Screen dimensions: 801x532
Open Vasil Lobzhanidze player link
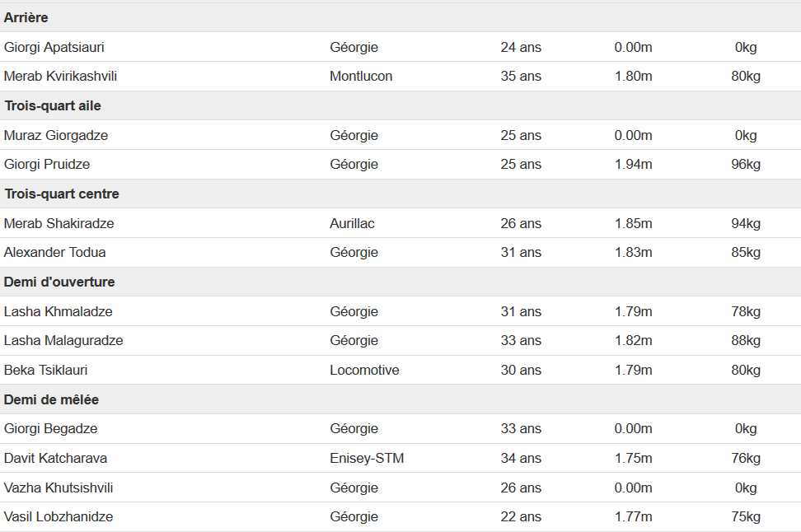59,516
